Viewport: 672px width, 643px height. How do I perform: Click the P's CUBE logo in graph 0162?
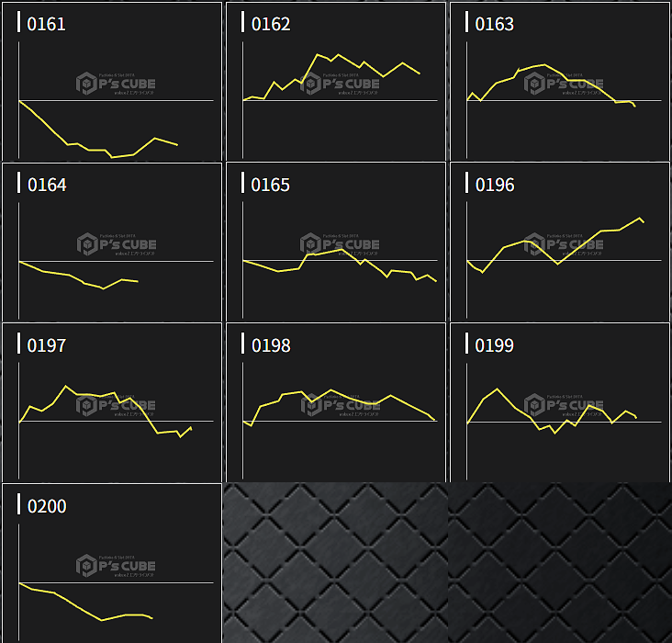tap(340, 85)
